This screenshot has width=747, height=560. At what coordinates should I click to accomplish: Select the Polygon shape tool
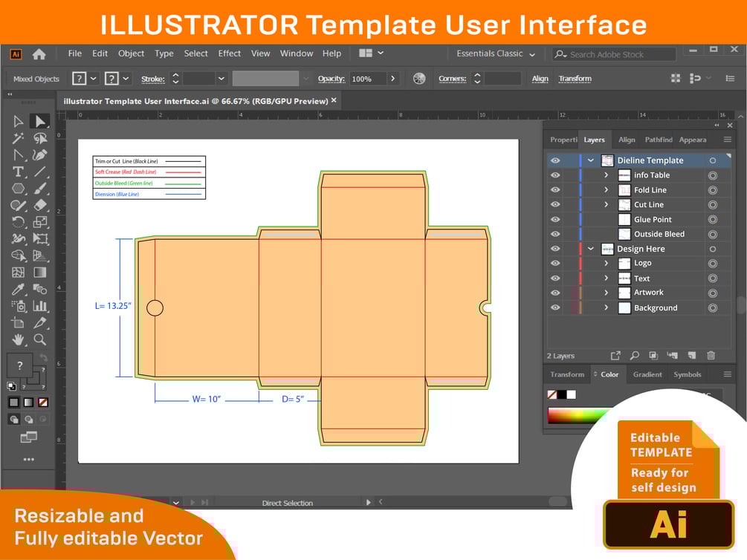(18, 189)
